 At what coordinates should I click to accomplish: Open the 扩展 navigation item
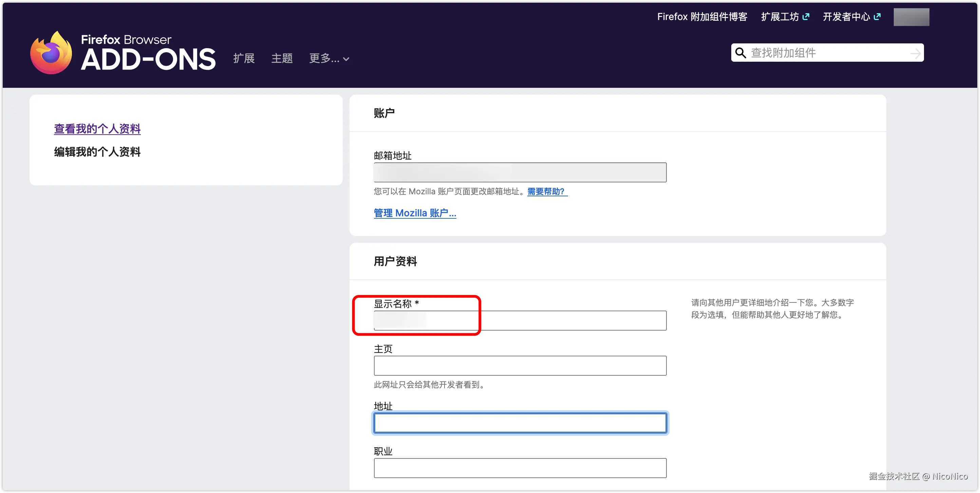244,59
